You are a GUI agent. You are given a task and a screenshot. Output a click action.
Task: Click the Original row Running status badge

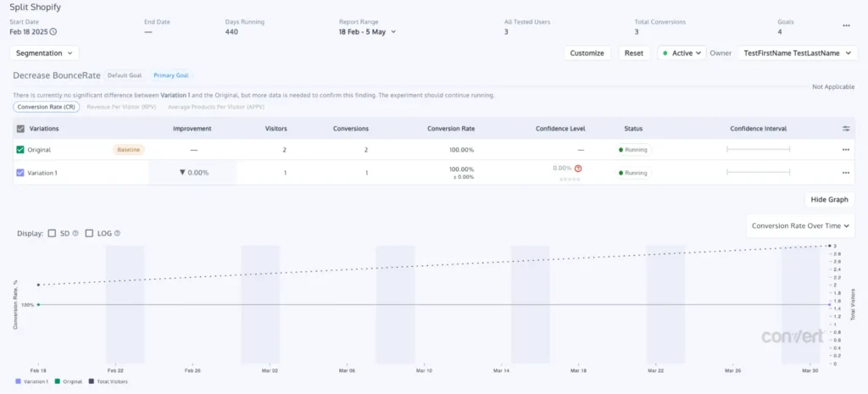click(x=633, y=149)
